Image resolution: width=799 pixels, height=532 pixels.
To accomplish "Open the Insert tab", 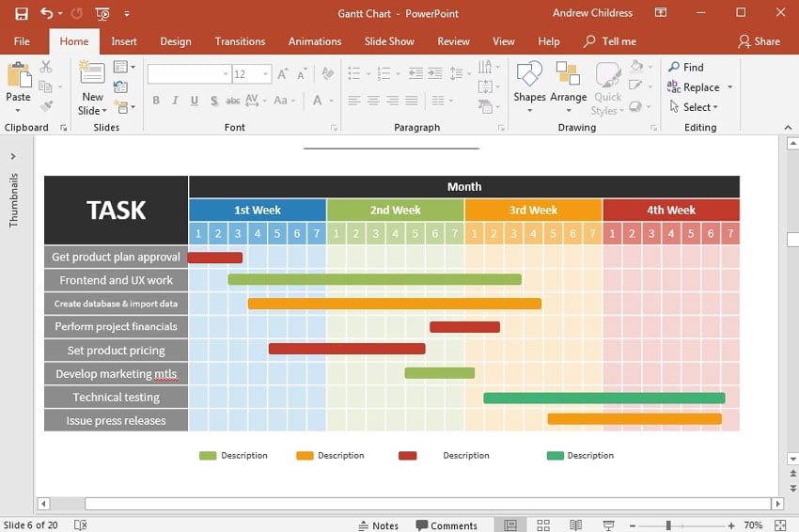I will (124, 41).
